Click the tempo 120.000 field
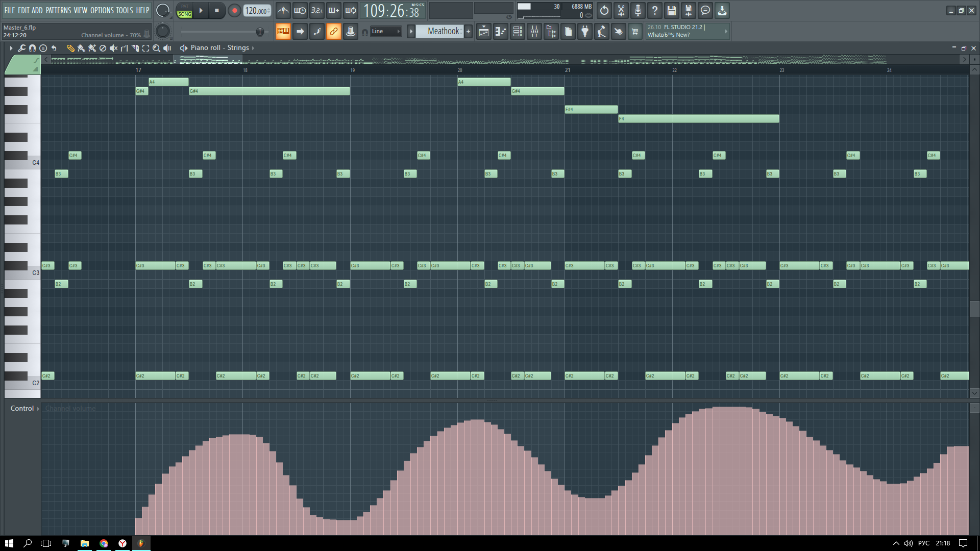The height and width of the screenshot is (551, 980). (256, 11)
